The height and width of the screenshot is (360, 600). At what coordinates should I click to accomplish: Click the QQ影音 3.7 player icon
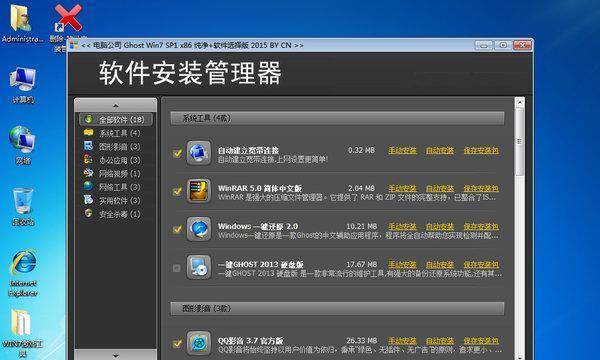(199, 343)
